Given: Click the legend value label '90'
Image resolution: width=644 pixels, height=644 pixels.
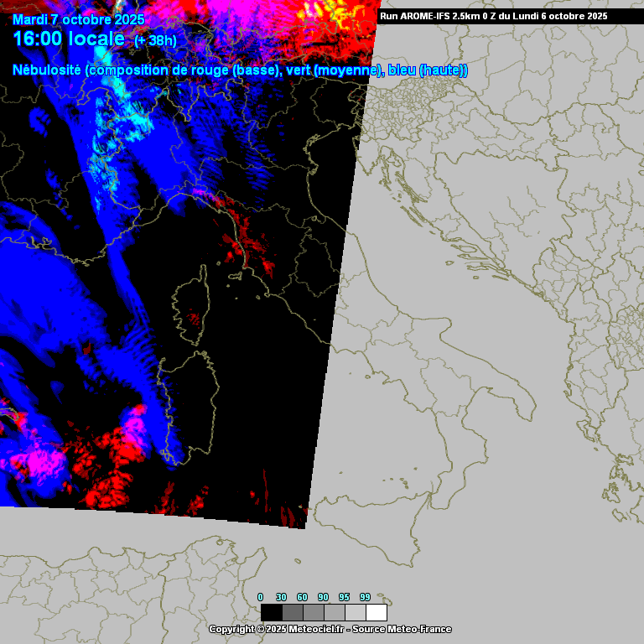Looking at the screenshot, I should (x=323, y=597).
